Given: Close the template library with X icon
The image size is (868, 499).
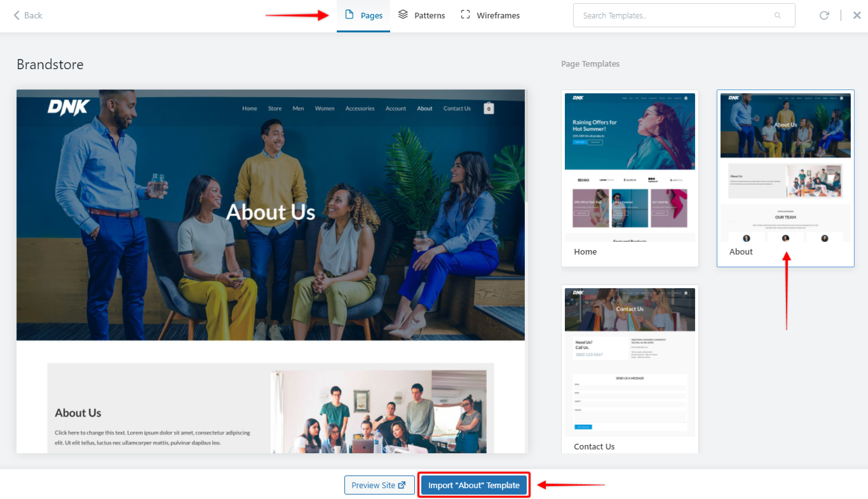Looking at the screenshot, I should click(x=857, y=15).
